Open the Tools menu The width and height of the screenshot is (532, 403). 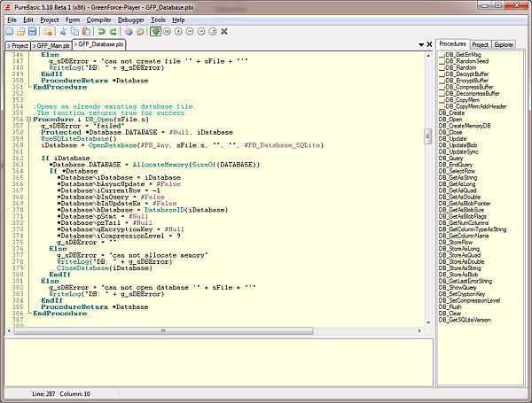coord(159,19)
